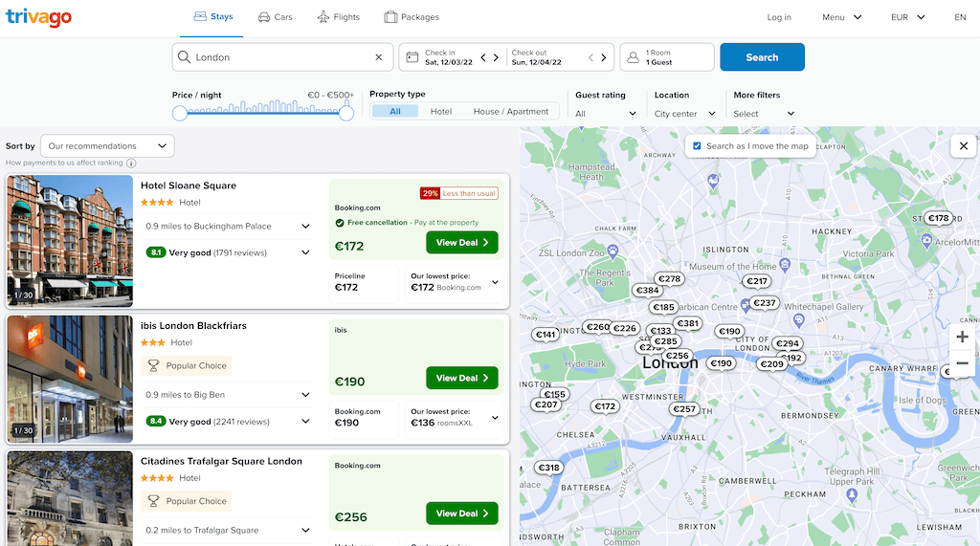The height and width of the screenshot is (546, 980).
Task: Open the Menu dropdown
Action: (x=842, y=17)
